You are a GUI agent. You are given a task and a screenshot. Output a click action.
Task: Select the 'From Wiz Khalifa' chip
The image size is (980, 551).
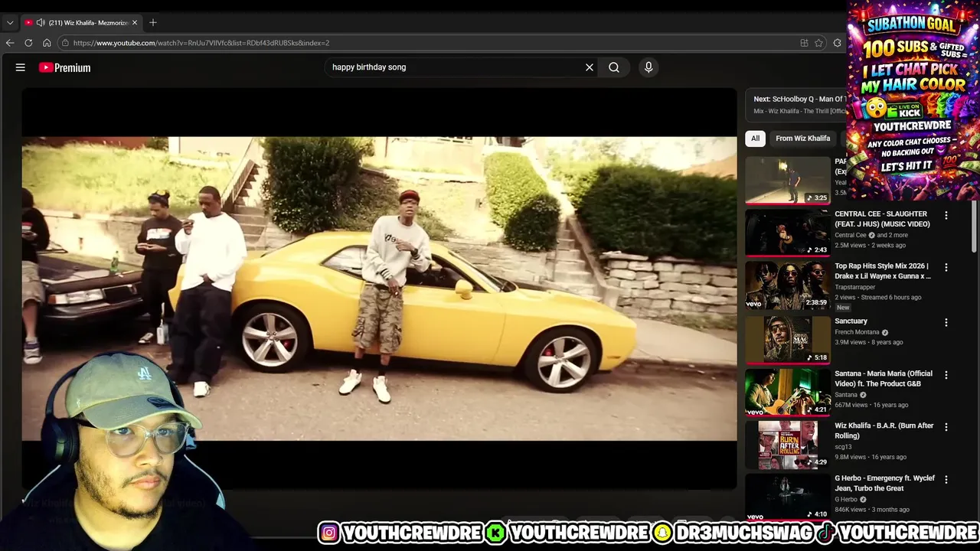802,139
